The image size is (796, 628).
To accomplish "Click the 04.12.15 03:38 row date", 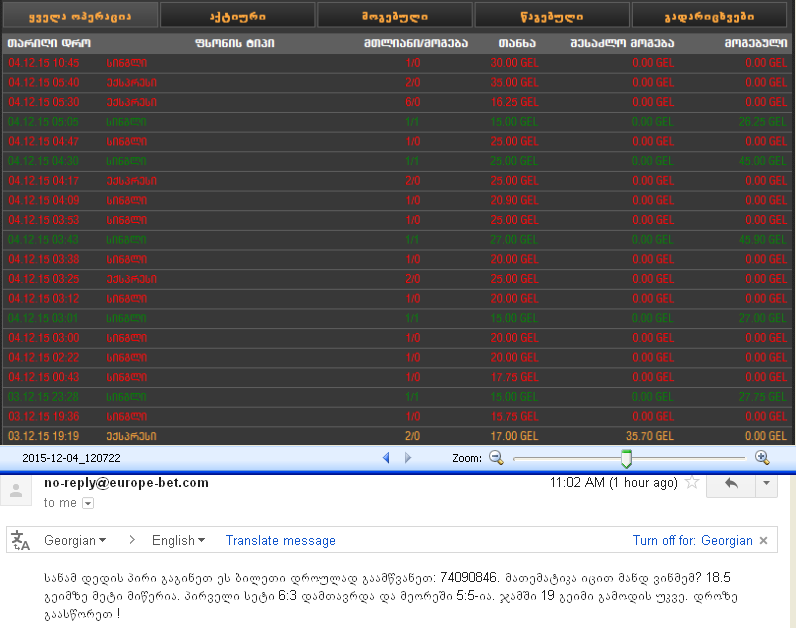I will coord(44,259).
